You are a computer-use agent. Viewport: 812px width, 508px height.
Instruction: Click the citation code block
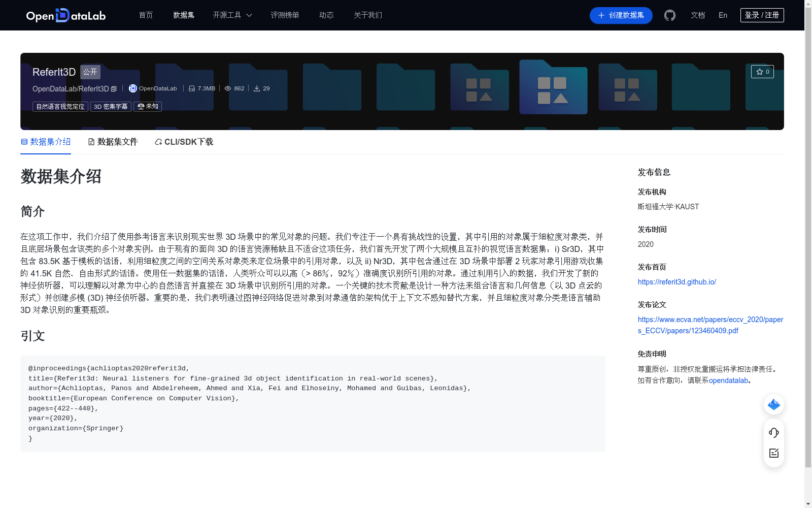click(x=313, y=404)
